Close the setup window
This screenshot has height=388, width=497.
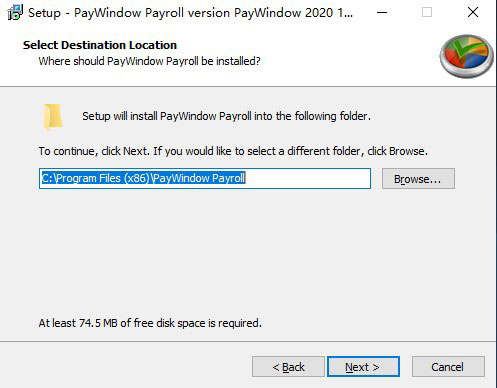[x=473, y=13]
